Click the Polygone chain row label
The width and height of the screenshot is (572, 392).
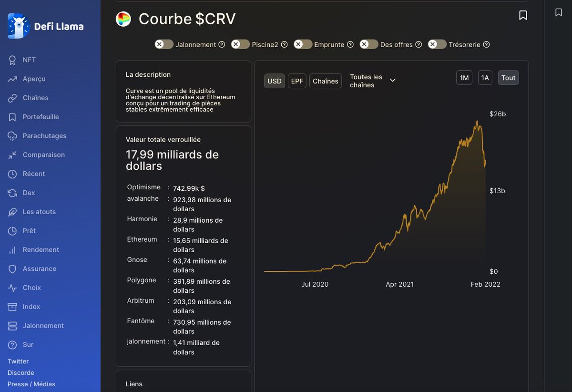[142, 280]
